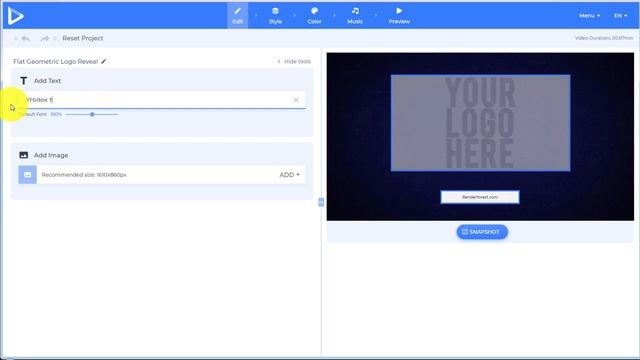Switch to the Style step
The image size is (640, 360).
click(x=275, y=16)
